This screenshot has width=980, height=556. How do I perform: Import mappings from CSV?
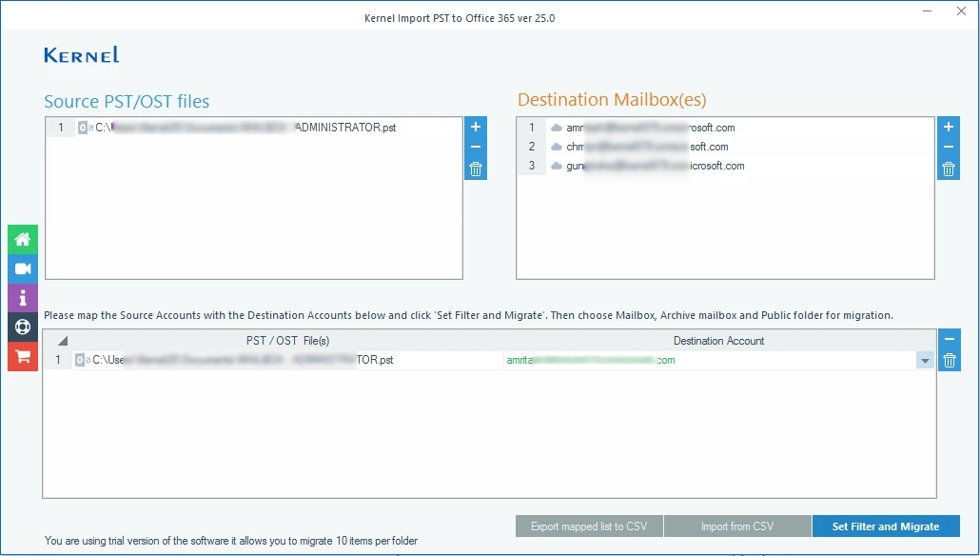(x=737, y=526)
